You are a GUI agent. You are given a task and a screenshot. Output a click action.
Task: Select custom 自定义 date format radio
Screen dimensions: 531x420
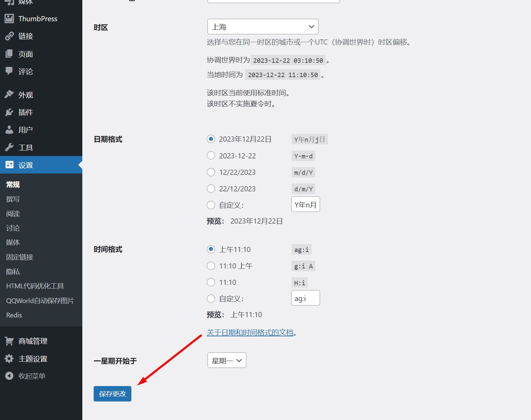[211, 205]
